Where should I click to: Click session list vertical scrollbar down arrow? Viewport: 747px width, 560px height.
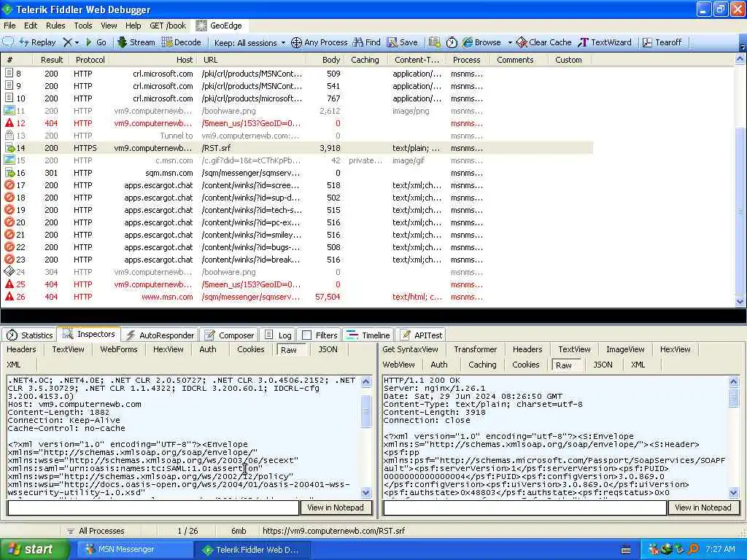740,301
